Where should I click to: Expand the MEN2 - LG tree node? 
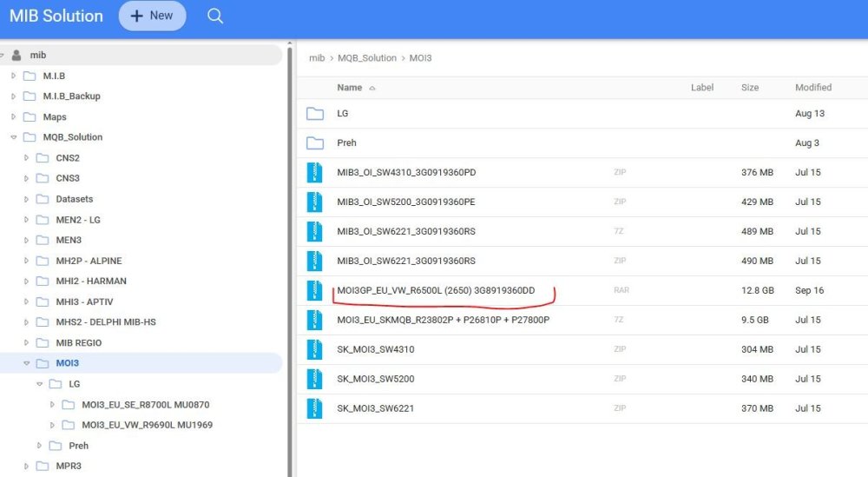point(26,220)
